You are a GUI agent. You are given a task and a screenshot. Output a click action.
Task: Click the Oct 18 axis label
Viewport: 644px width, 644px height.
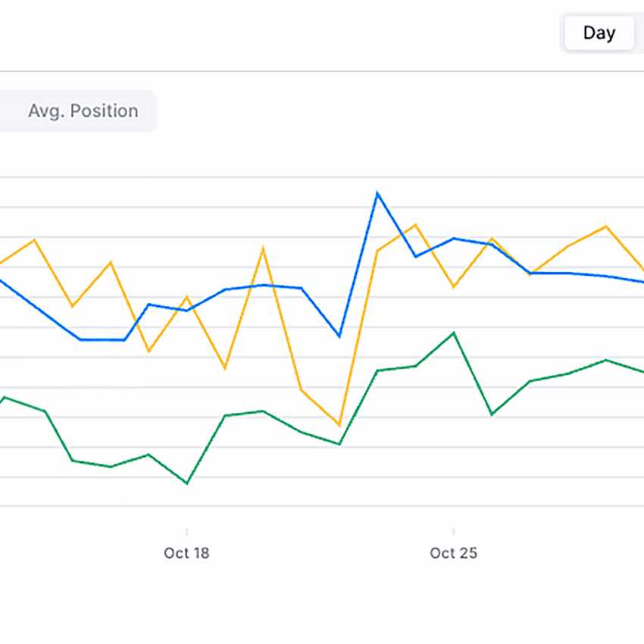[x=186, y=553]
